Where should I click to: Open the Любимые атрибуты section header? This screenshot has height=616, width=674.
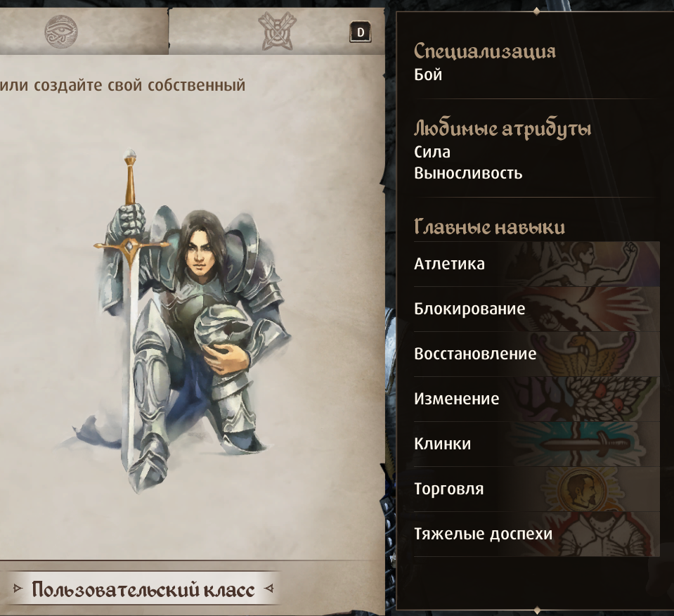(503, 129)
